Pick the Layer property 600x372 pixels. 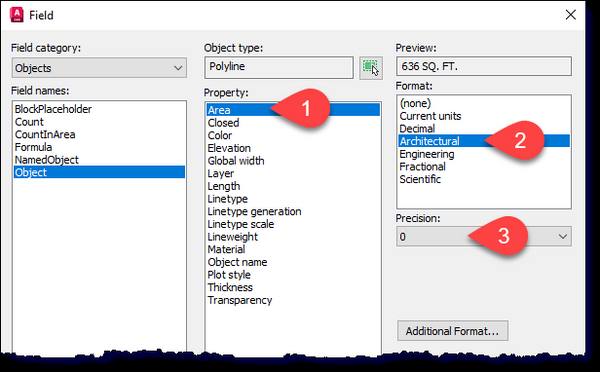[x=220, y=174]
